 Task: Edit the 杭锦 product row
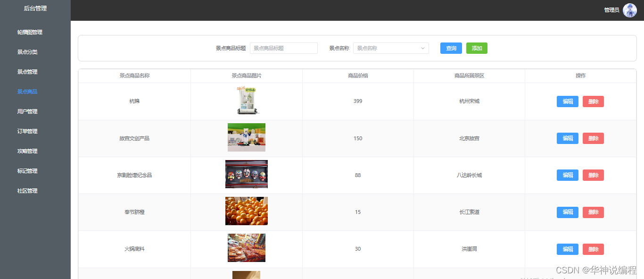point(568,101)
